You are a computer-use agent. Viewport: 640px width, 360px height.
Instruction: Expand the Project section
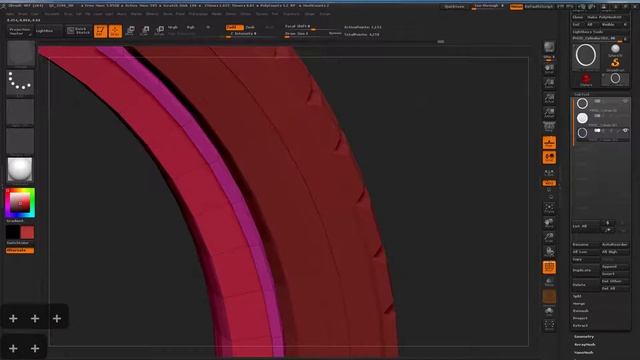580,318
